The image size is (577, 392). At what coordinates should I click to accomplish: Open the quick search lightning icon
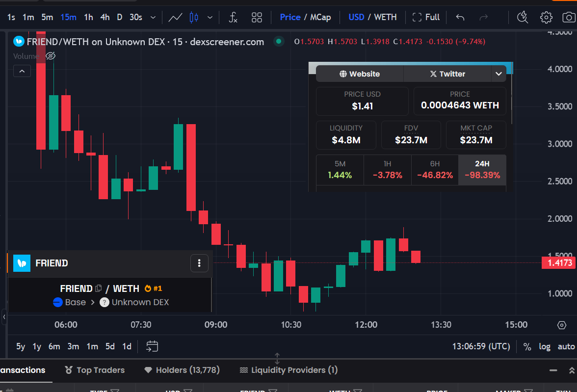(523, 17)
